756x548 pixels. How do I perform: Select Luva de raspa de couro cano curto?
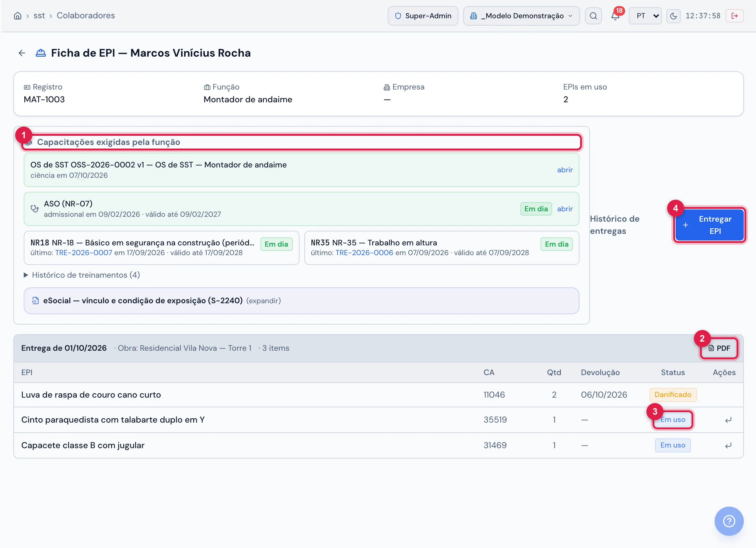91,395
